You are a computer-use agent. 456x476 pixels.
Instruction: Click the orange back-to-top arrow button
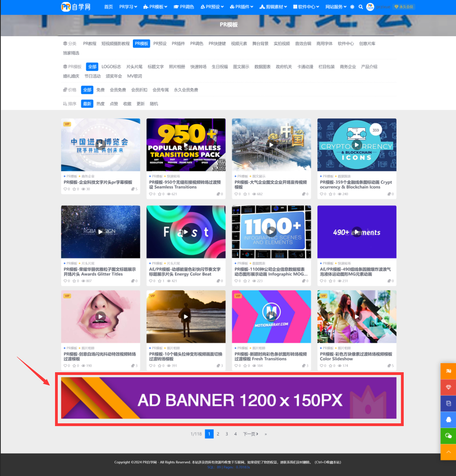pyautogui.click(x=448, y=452)
